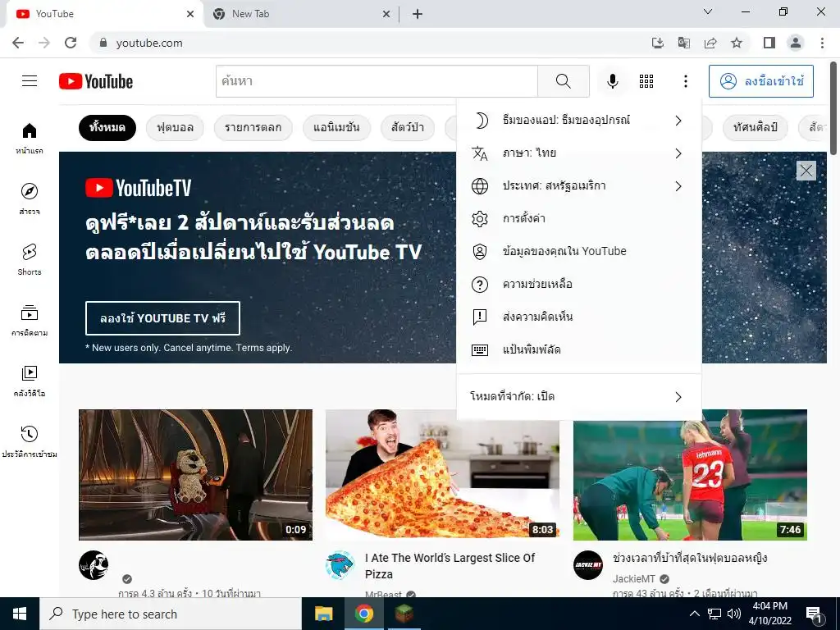The height and width of the screenshot is (630, 840).
Task: Expand the language (ภาษา: ไทย) submenu
Action: click(x=579, y=153)
